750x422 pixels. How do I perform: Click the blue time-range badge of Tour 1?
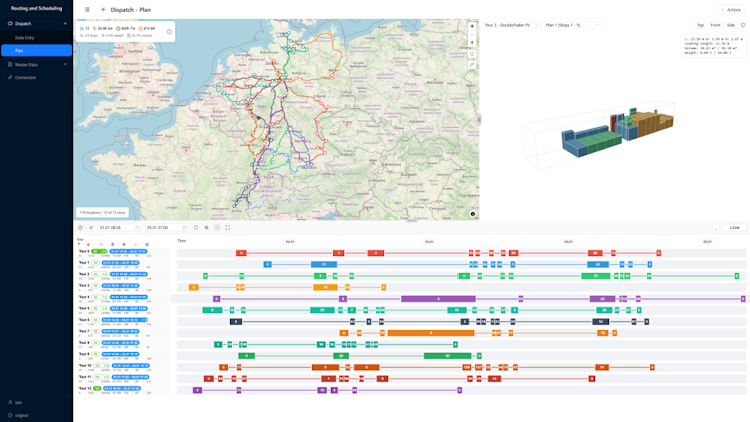point(120,263)
